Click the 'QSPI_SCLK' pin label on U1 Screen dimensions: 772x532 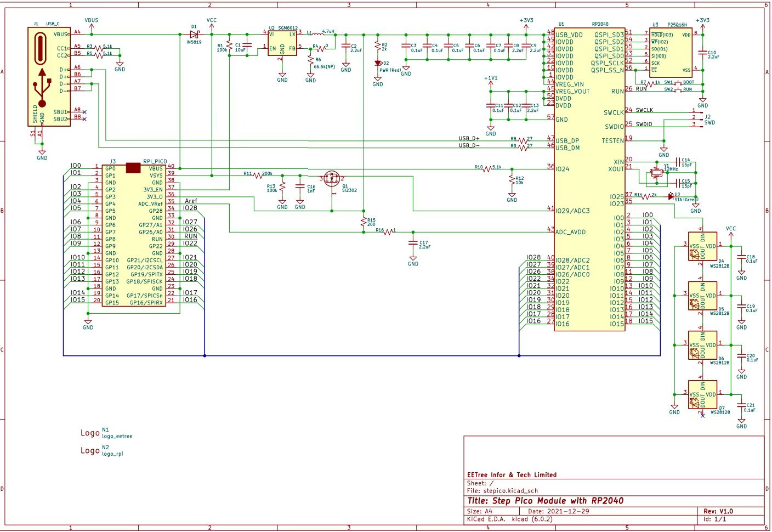(608, 63)
